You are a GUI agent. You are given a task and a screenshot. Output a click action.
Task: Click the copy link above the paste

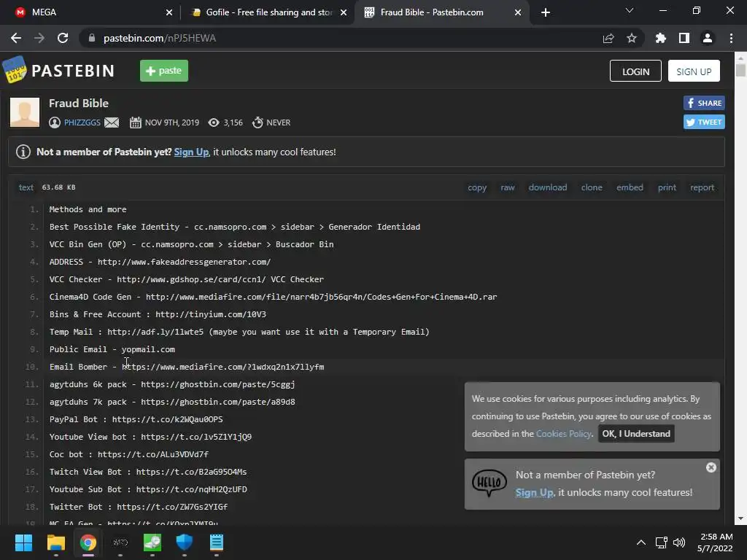[x=477, y=187]
